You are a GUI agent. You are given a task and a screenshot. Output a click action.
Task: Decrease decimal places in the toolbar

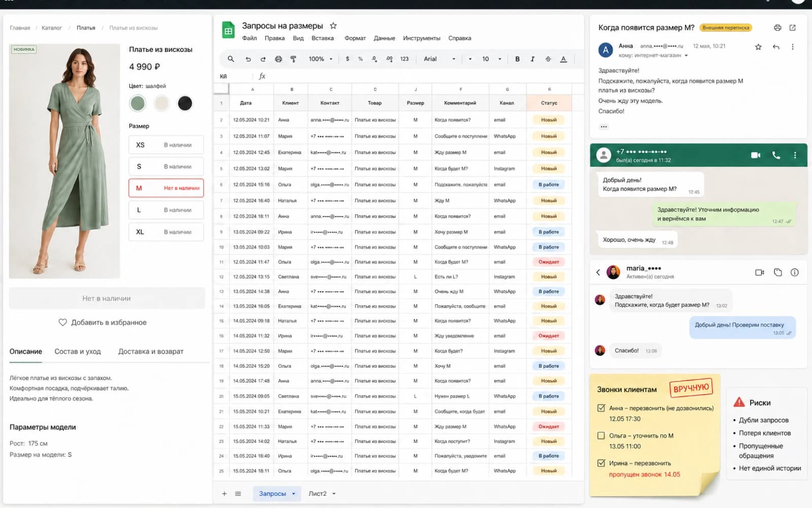coord(375,59)
